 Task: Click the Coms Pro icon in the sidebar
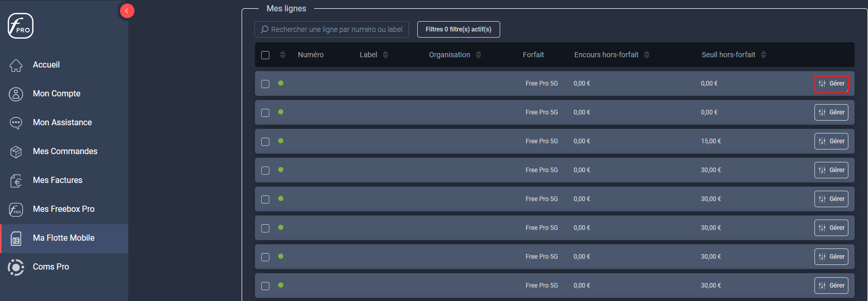[x=16, y=267]
